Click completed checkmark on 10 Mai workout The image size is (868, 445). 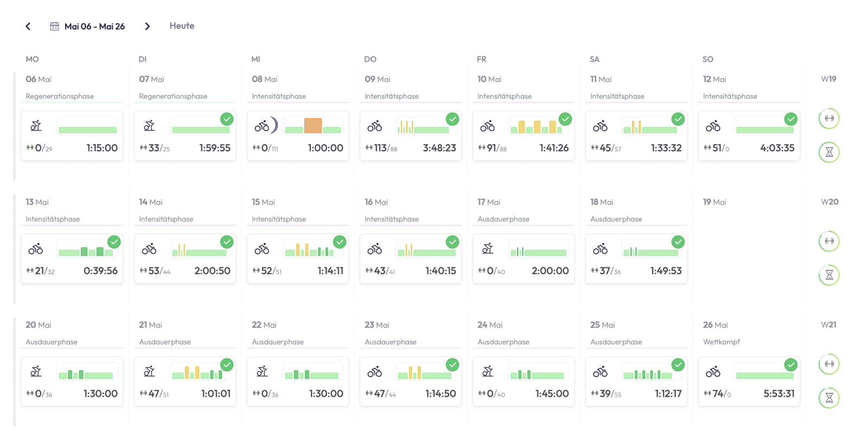pos(565,119)
